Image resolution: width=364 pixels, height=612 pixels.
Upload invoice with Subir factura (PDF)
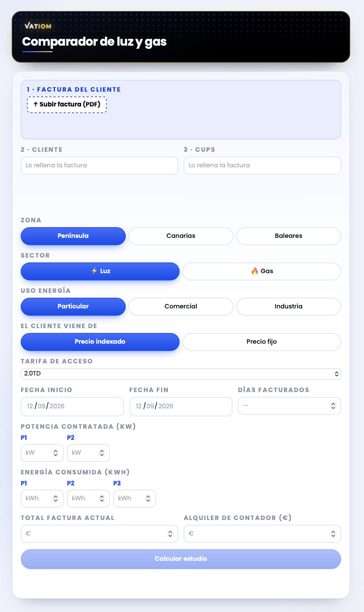(67, 104)
